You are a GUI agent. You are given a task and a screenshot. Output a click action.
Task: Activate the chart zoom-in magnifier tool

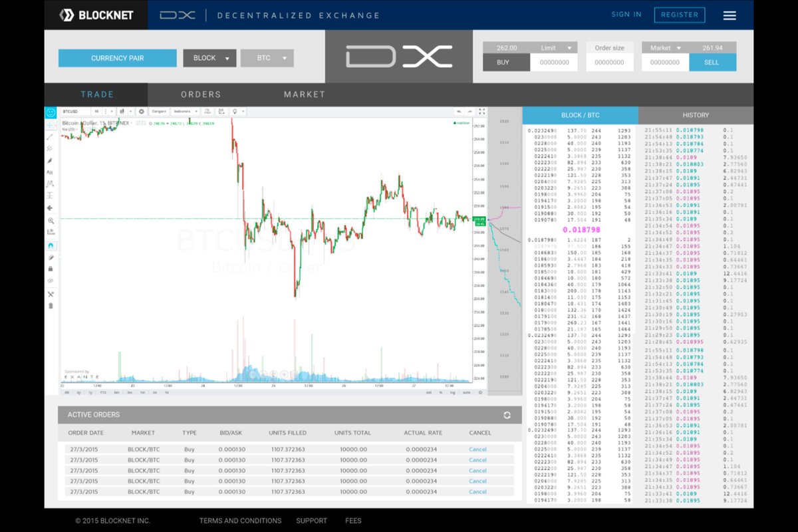pyautogui.click(x=51, y=220)
